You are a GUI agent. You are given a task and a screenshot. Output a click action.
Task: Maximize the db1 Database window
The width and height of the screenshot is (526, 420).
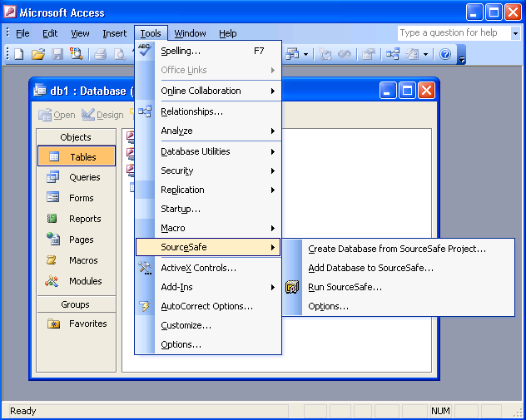click(407, 91)
